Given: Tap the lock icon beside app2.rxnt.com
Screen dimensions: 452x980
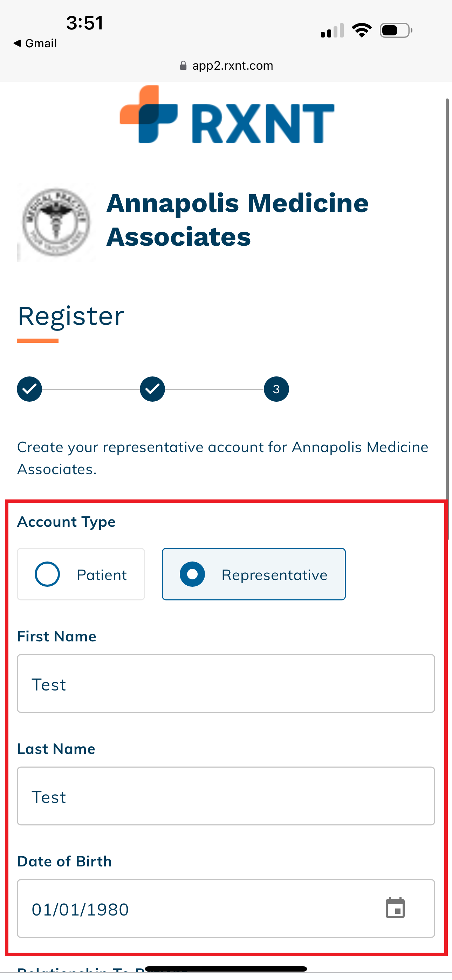Looking at the screenshot, I should click(x=183, y=66).
